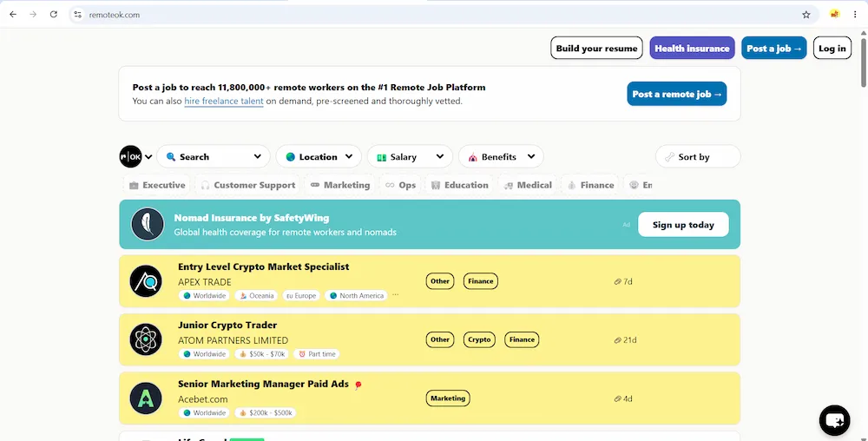Click the SafetyWing feather logo

[x=148, y=224]
